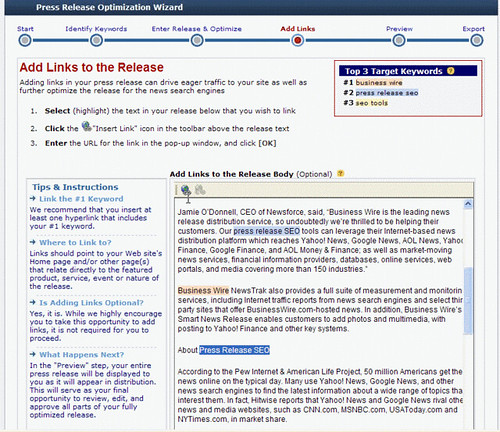Click the 'Top 3 Target Keywords' header

[394, 71]
